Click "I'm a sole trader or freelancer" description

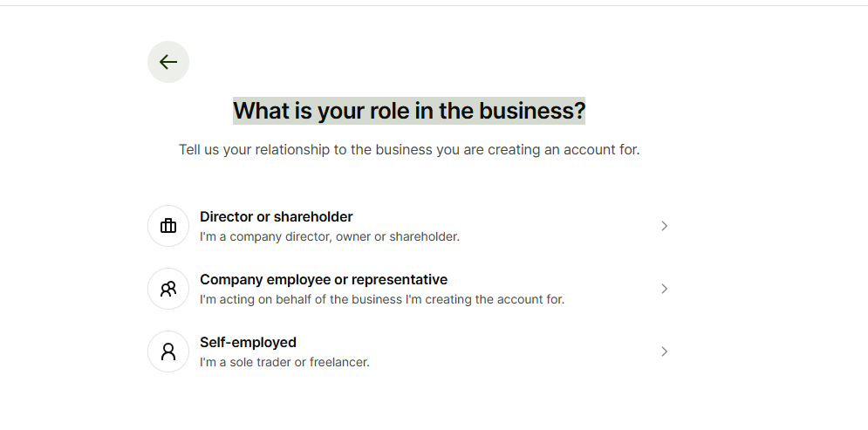(x=284, y=362)
